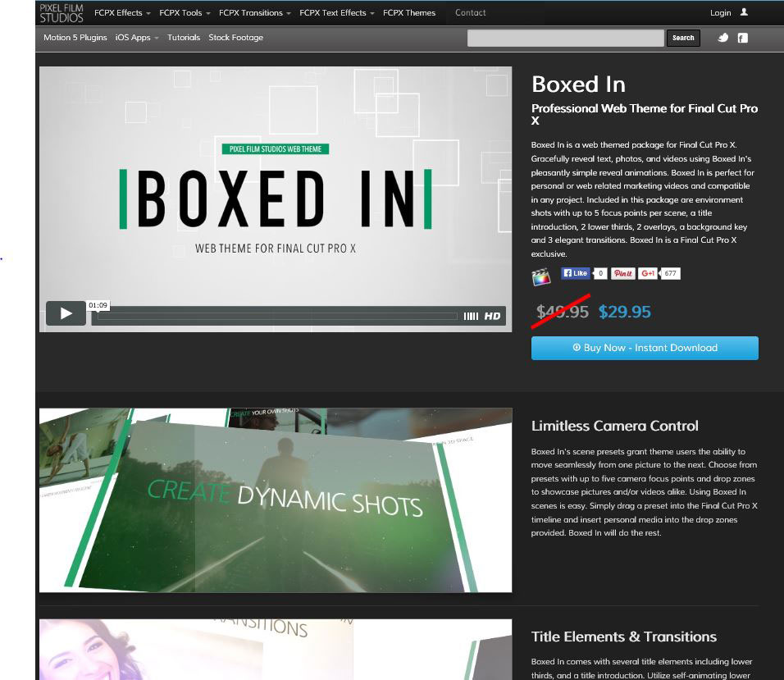The image size is (784, 680).
Task: Expand the FCPX Transitions dropdown menu
Action: (255, 13)
